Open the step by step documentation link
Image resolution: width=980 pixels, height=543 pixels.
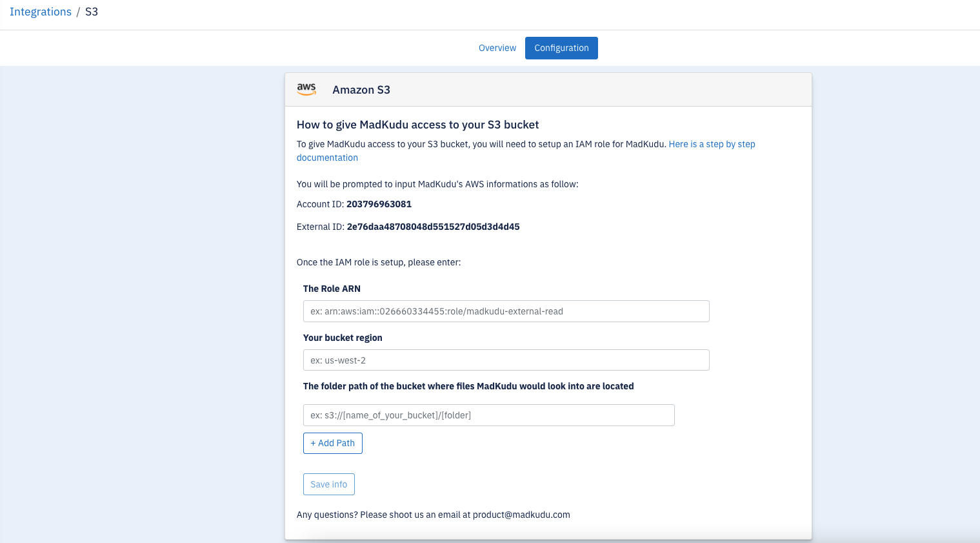click(712, 144)
